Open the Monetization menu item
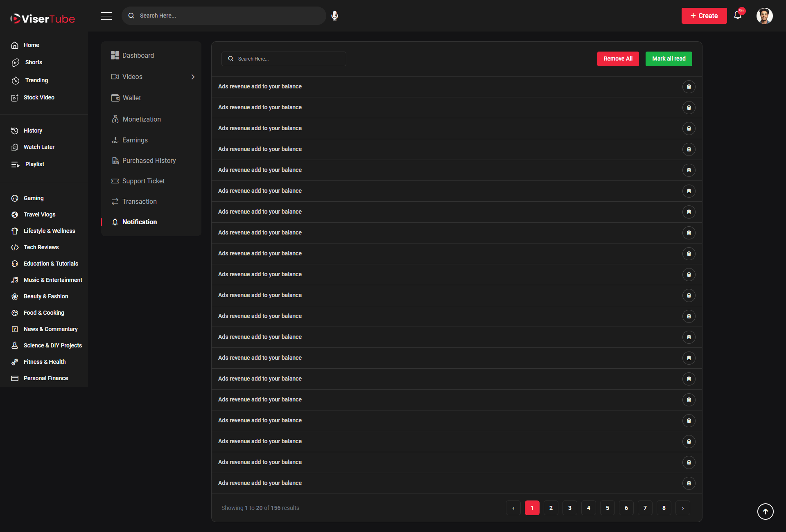 [141, 119]
